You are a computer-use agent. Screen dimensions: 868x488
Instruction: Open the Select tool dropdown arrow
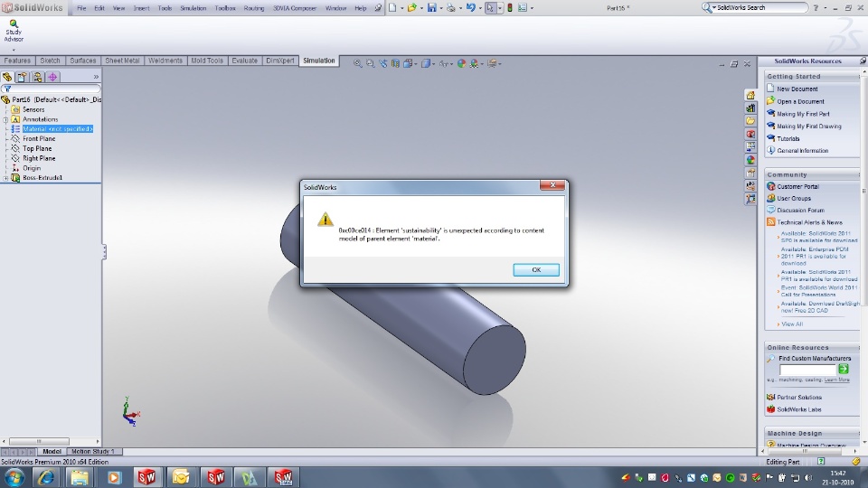pos(500,8)
